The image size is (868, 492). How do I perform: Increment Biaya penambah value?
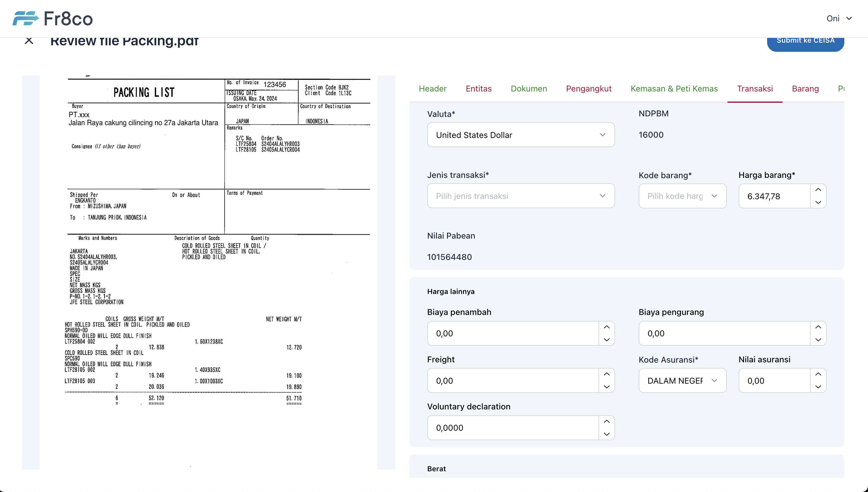click(606, 327)
